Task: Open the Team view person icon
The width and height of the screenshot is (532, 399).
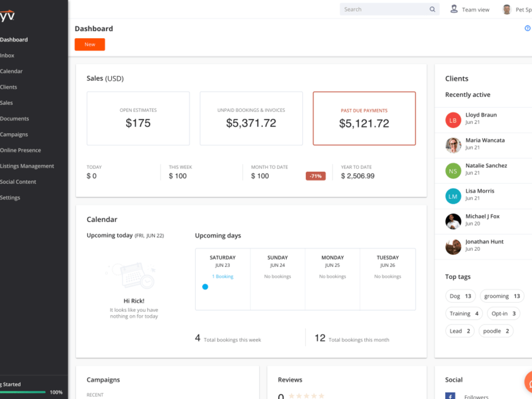Action: point(454,9)
